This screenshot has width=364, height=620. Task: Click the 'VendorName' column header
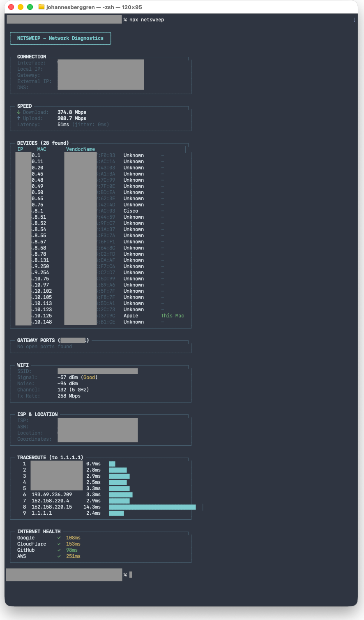[81, 149]
